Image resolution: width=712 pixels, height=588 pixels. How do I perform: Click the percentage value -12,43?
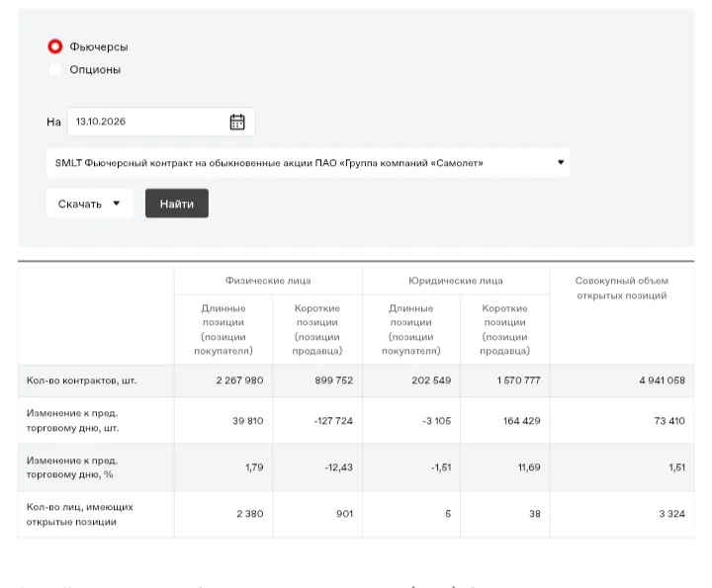339,467
